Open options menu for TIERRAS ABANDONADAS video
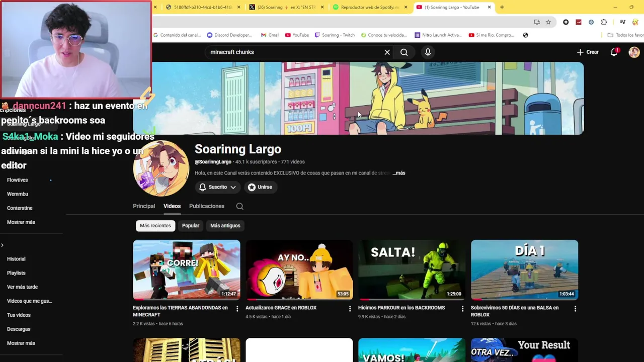644x362 pixels. pos(237,309)
